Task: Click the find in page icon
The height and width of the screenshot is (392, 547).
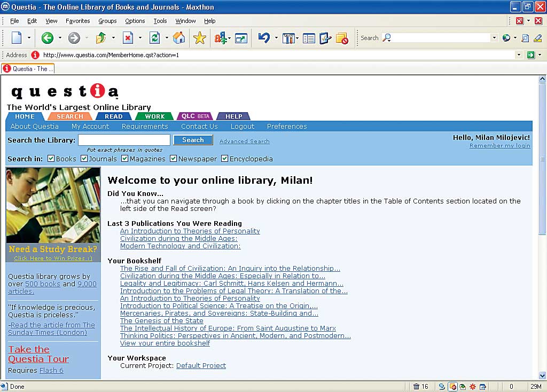Action: (525, 38)
